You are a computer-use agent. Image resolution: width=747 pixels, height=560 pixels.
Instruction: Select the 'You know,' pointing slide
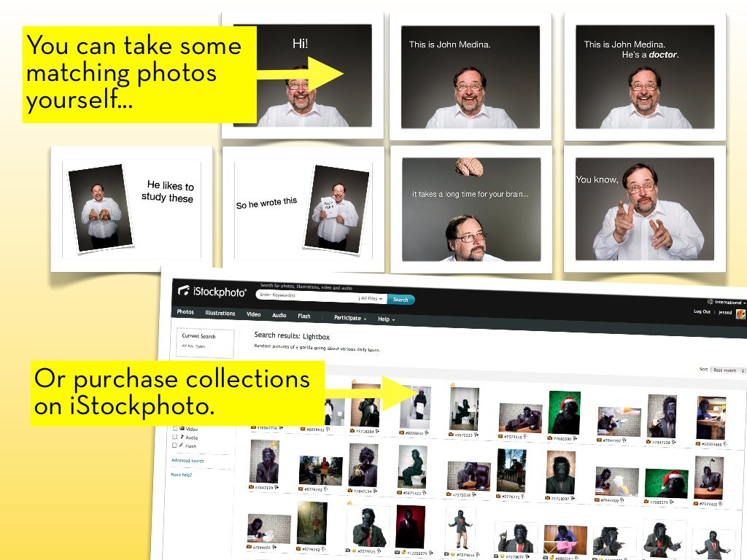645,209
